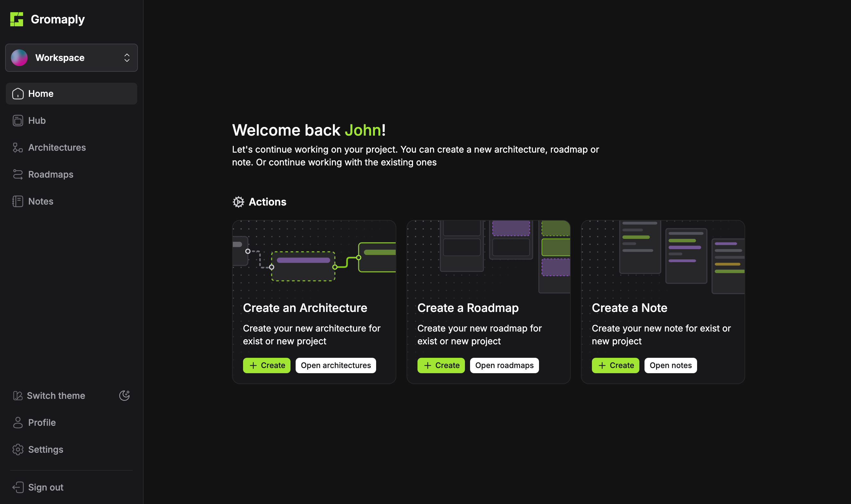Open the Workspace selector dropdown
This screenshot has width=851, height=504.
click(71, 58)
